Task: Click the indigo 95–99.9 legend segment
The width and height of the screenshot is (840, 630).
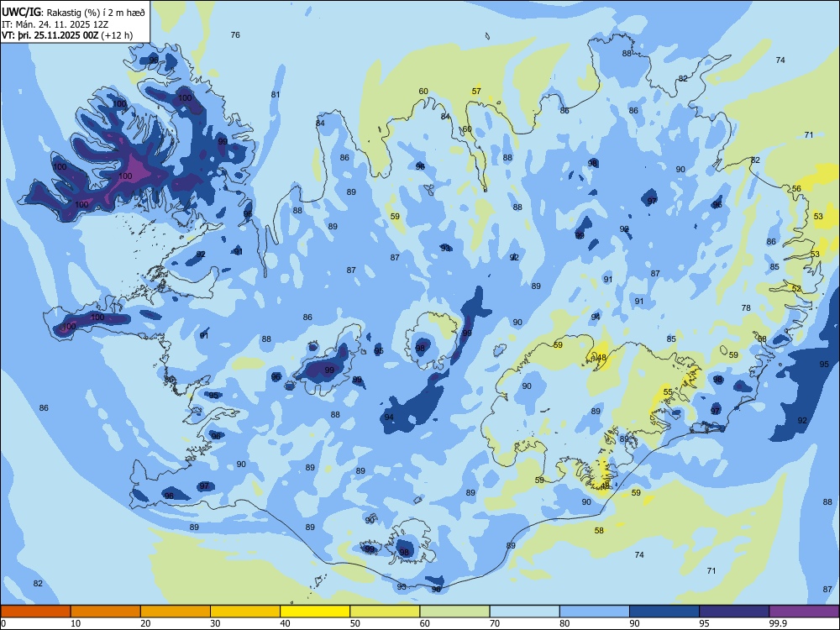Action: coord(734,612)
